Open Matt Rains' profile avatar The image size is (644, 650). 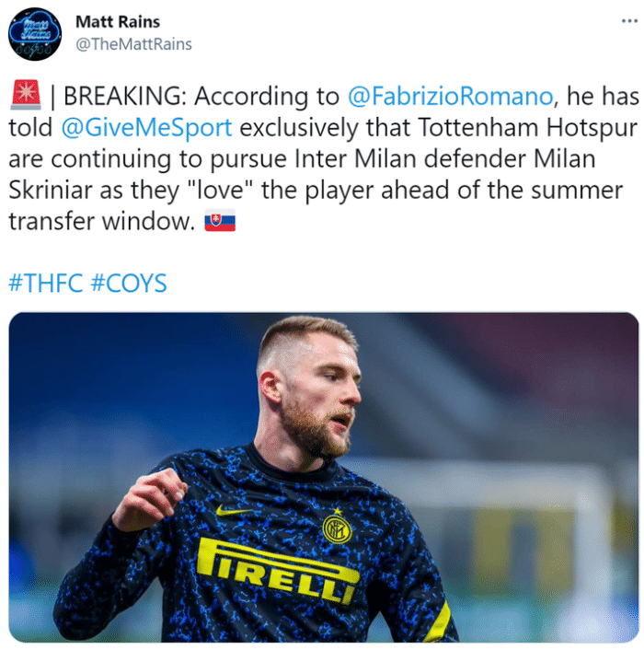pyautogui.click(x=35, y=34)
